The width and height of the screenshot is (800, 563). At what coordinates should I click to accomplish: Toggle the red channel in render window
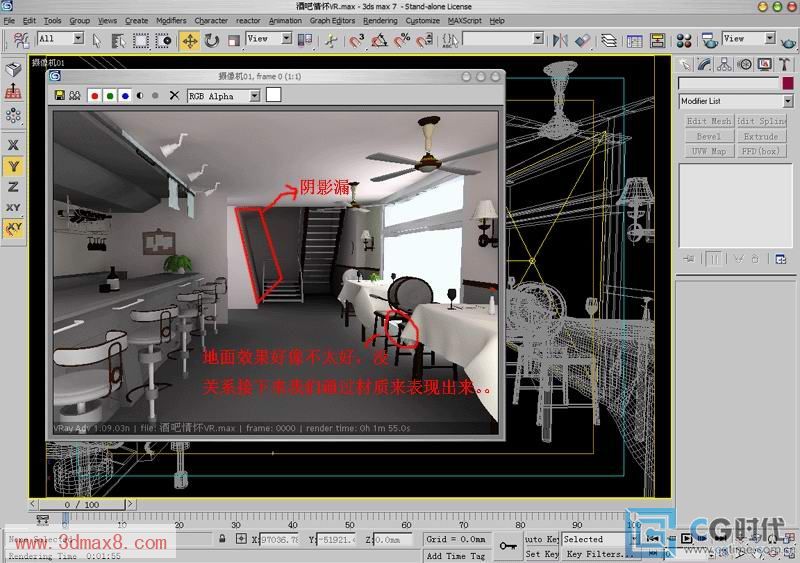[94, 96]
